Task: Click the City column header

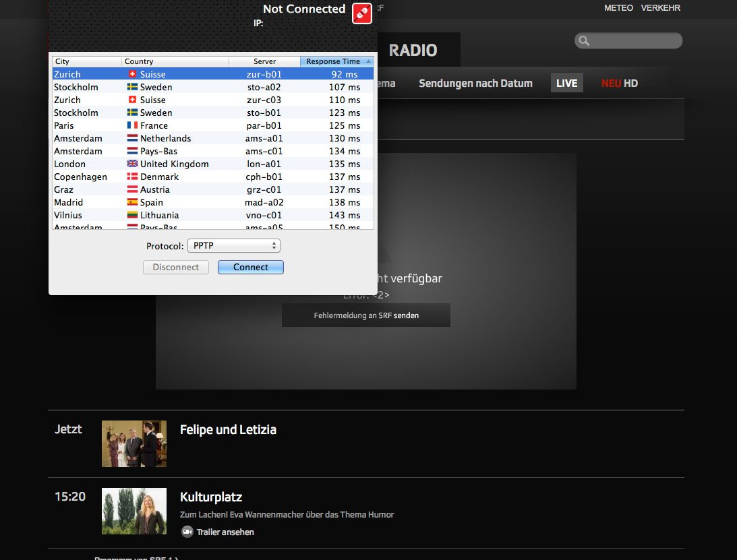Action: point(87,61)
